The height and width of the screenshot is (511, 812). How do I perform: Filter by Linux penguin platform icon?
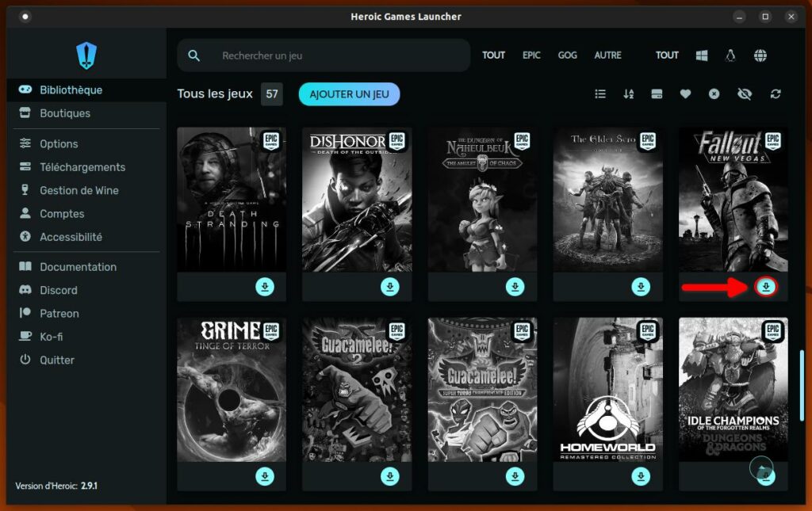point(731,55)
